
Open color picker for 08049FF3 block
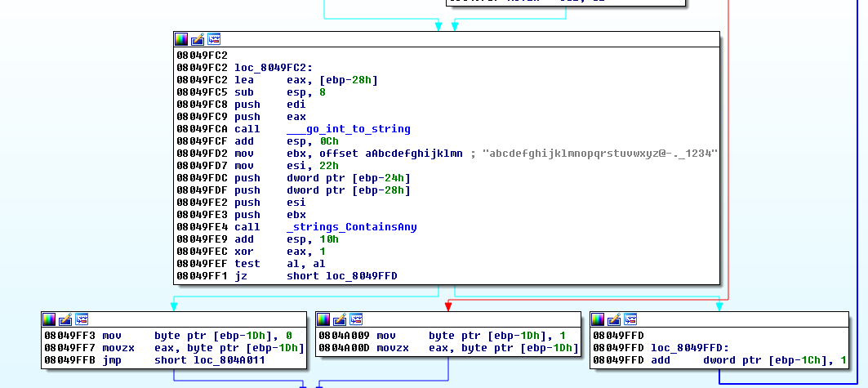49,319
